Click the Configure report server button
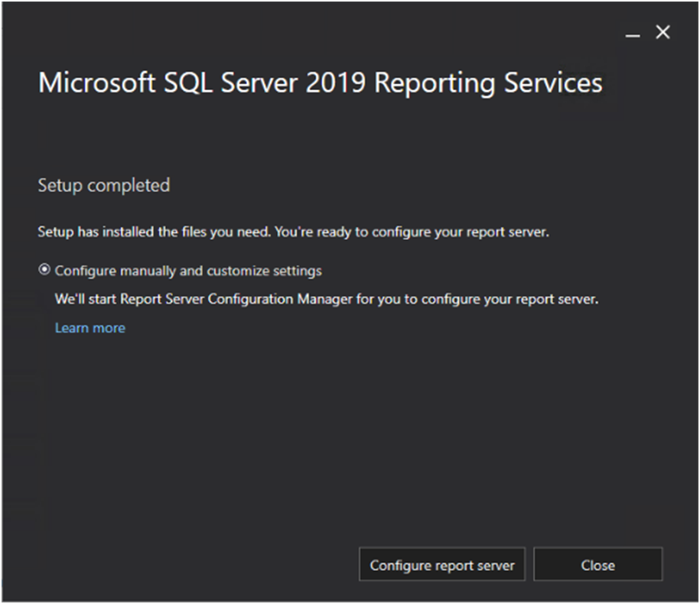Image resolution: width=700 pixels, height=604 pixels. pyautogui.click(x=441, y=566)
